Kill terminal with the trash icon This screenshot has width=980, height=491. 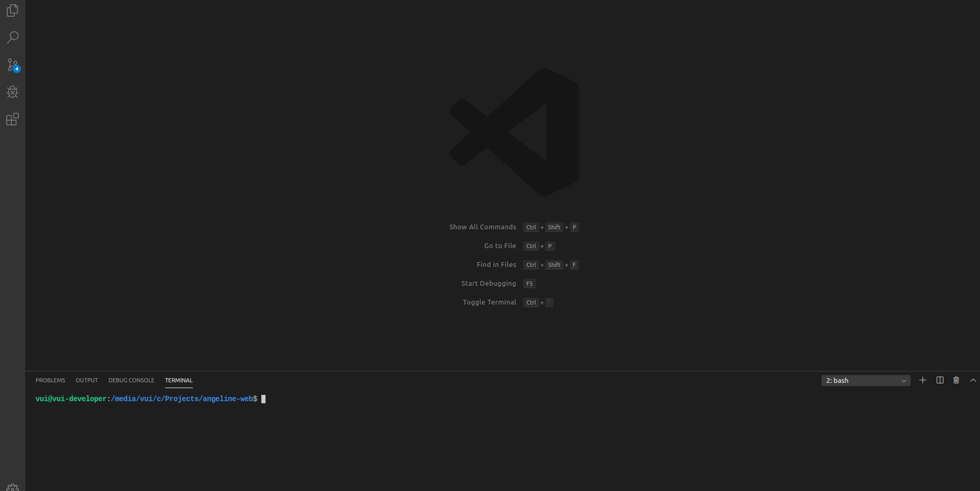[956, 380]
